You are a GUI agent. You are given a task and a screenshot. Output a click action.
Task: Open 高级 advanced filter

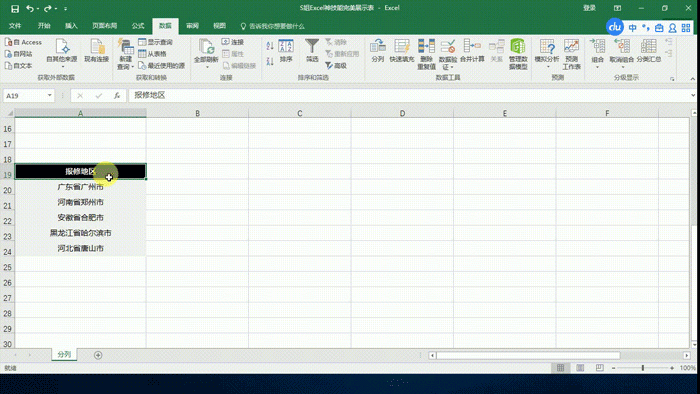tap(336, 66)
